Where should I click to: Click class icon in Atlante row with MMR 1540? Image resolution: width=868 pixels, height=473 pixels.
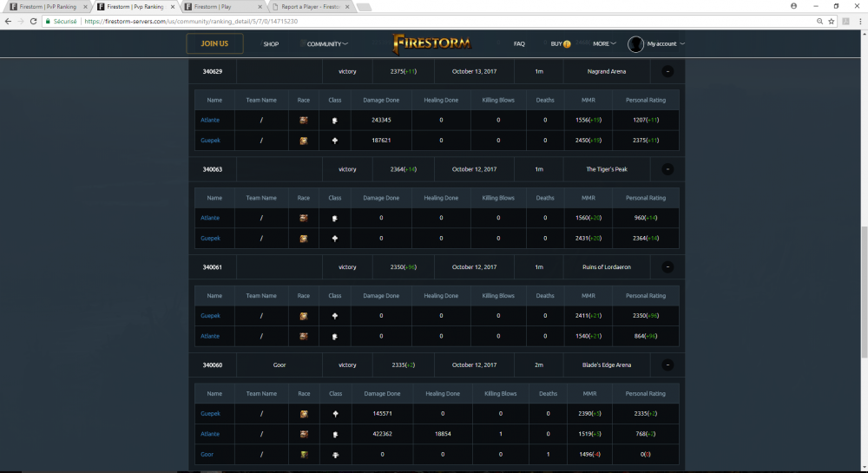(335, 337)
